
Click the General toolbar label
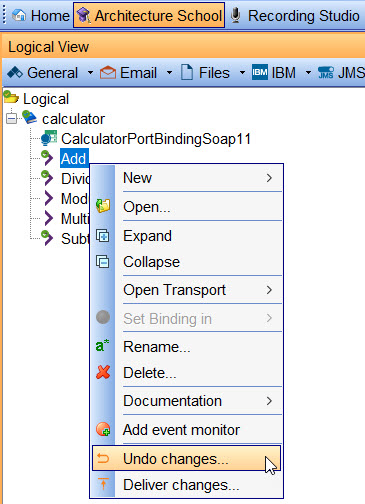coord(52,73)
